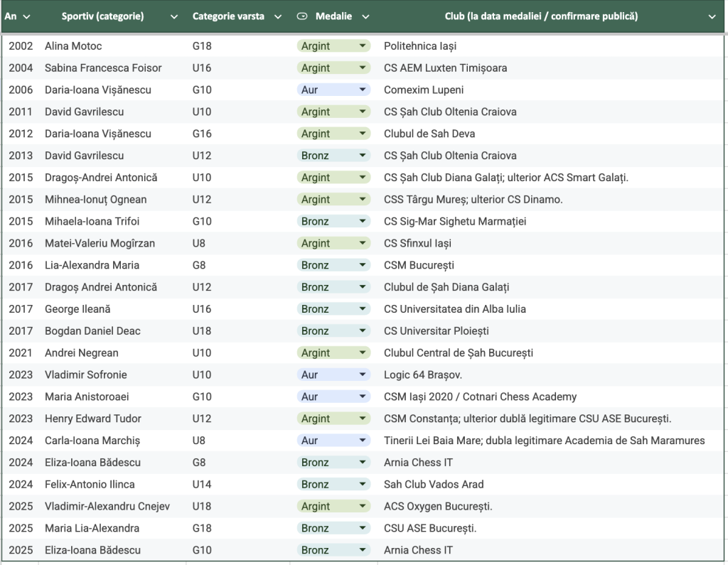
Task: Open the Medalie column header dropdown arrow
Action: click(365, 16)
